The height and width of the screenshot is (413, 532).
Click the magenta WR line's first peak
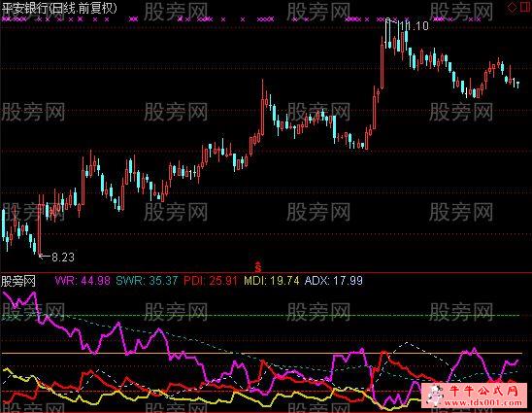pos(34,293)
